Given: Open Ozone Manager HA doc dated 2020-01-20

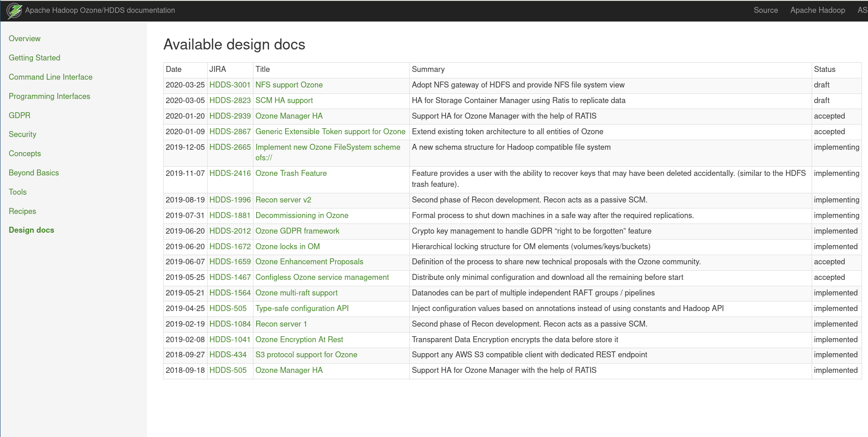Looking at the screenshot, I should [289, 116].
